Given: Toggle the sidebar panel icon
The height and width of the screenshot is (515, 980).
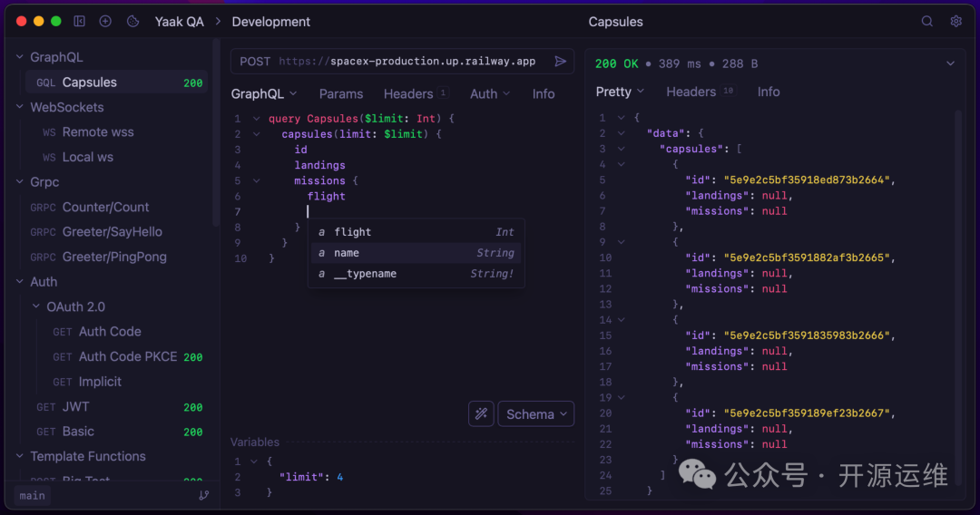Looking at the screenshot, I should pos(80,21).
